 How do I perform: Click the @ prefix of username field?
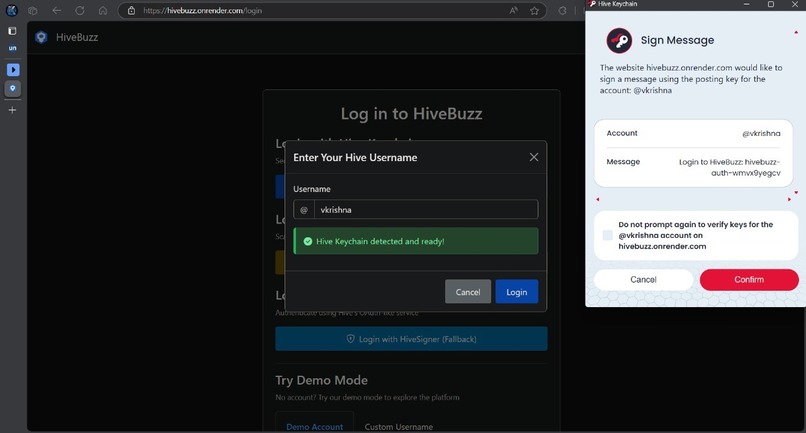(x=304, y=210)
